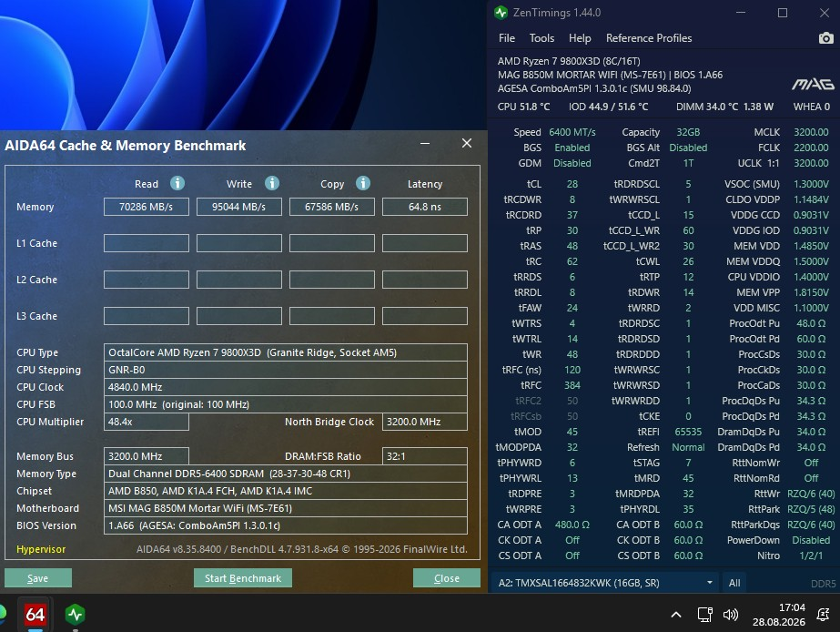The width and height of the screenshot is (840, 632).
Task: Click DIMM 34.0 °C 1.38 W readout
Action: click(x=724, y=107)
